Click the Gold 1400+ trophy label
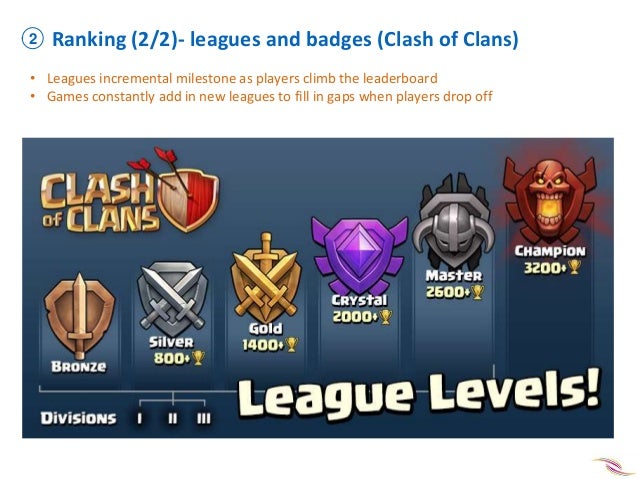The height and width of the screenshot is (479, 638). click(x=270, y=345)
